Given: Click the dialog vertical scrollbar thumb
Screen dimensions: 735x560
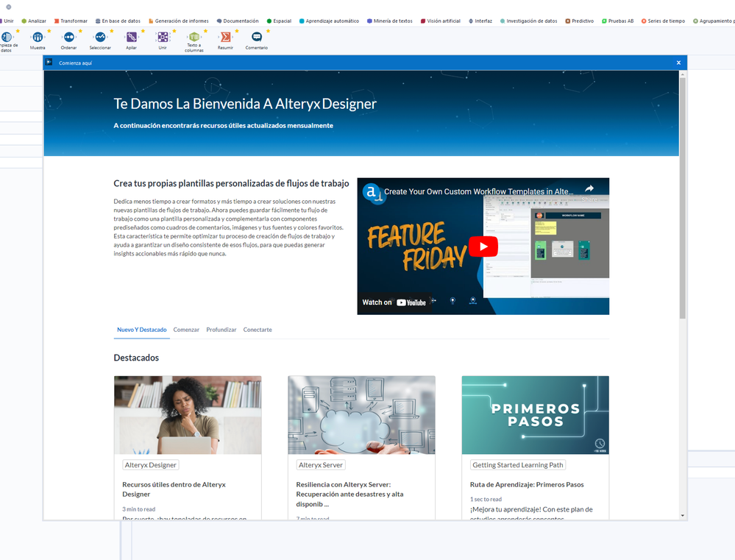Looking at the screenshot, I should 683,198.
